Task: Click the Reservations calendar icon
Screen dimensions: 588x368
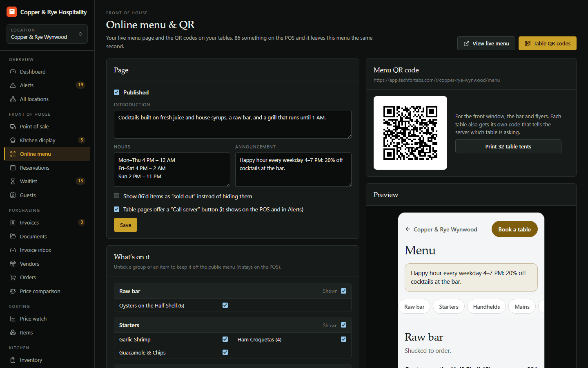Action: (x=13, y=168)
